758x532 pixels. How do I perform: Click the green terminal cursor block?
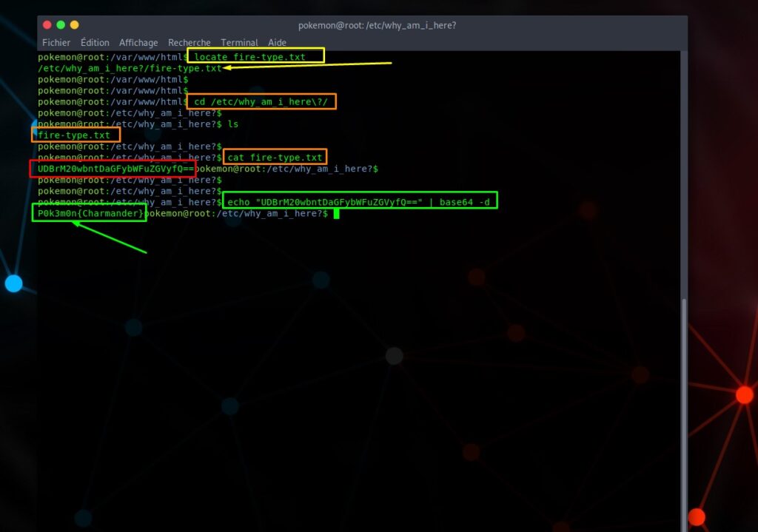[336, 214]
